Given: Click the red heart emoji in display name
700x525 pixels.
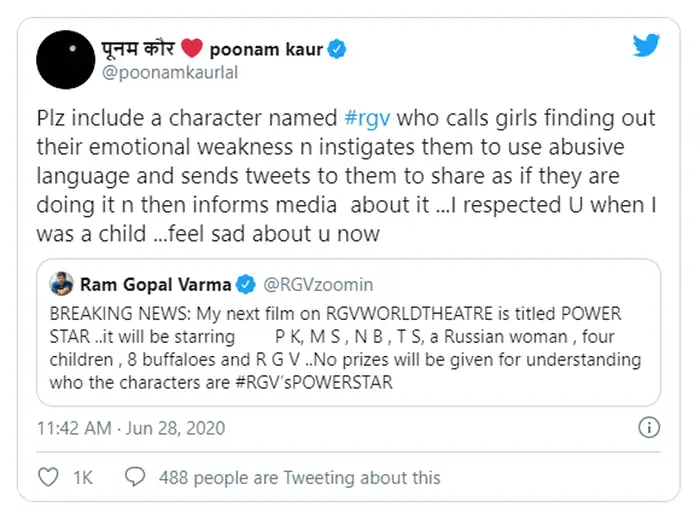Looking at the screenshot, I should click(x=192, y=49).
